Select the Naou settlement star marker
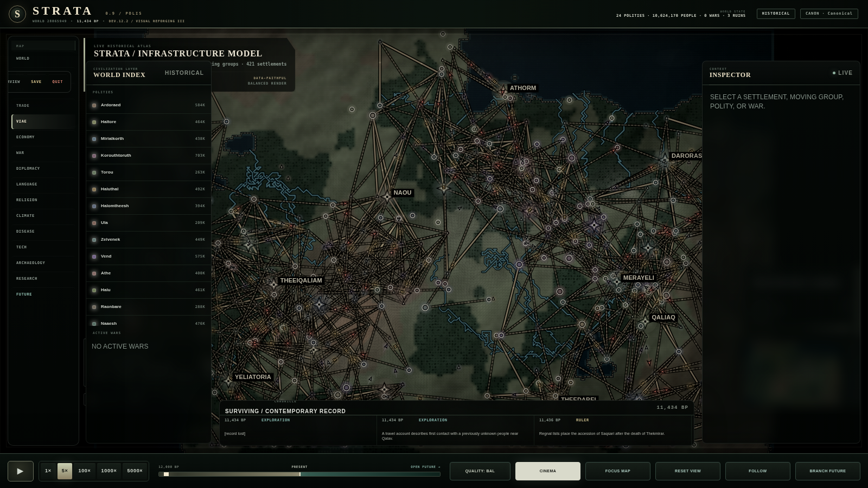Viewport: 868px width, 488px height. (x=387, y=197)
